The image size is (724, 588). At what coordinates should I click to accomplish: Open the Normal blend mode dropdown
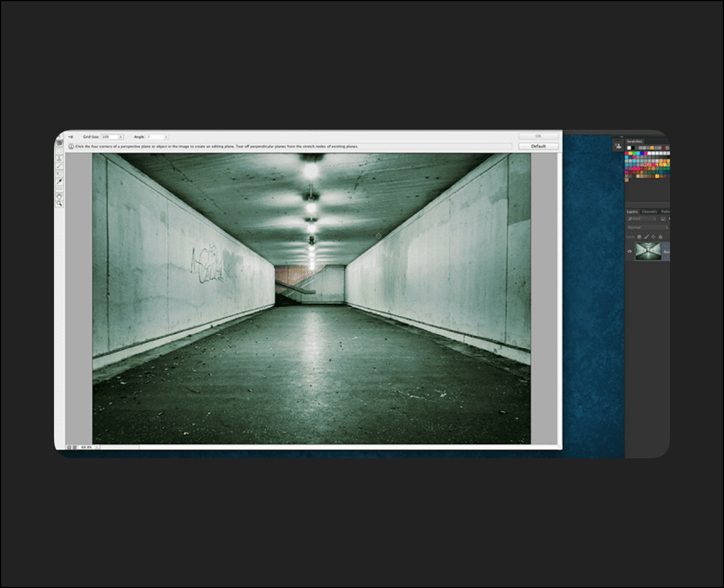click(x=648, y=227)
